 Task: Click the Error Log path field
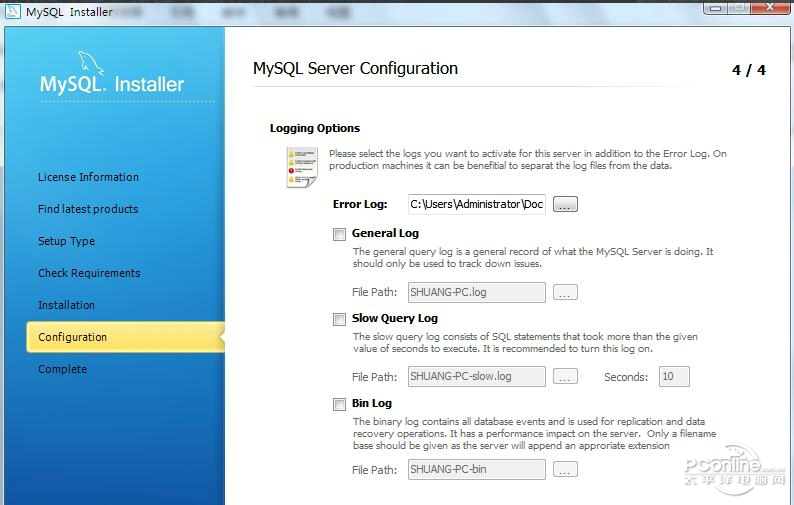pyautogui.click(x=477, y=204)
